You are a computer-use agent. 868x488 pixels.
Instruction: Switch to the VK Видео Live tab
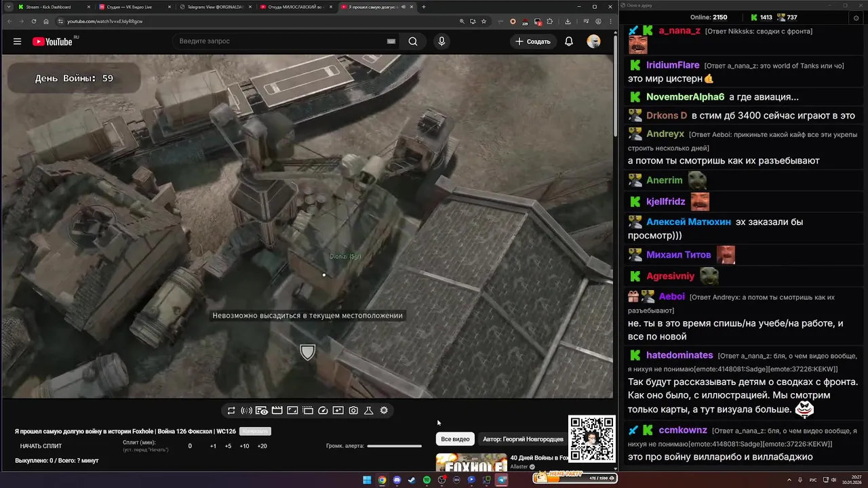pos(134,7)
